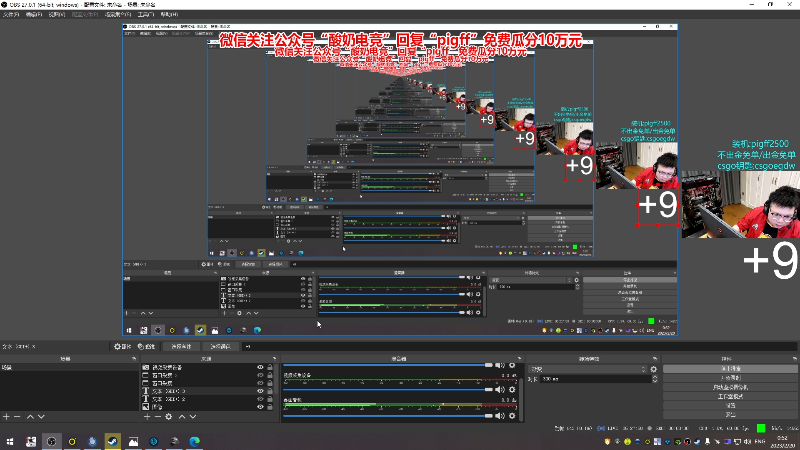Screen dimensions: 800x450
Task: Add a new scene with plus icon
Action: pos(6,417)
